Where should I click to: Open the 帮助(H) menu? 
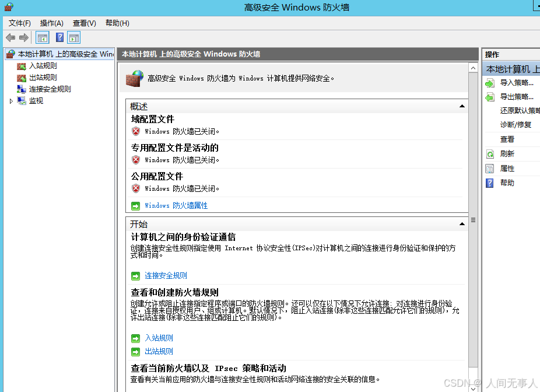(x=117, y=23)
